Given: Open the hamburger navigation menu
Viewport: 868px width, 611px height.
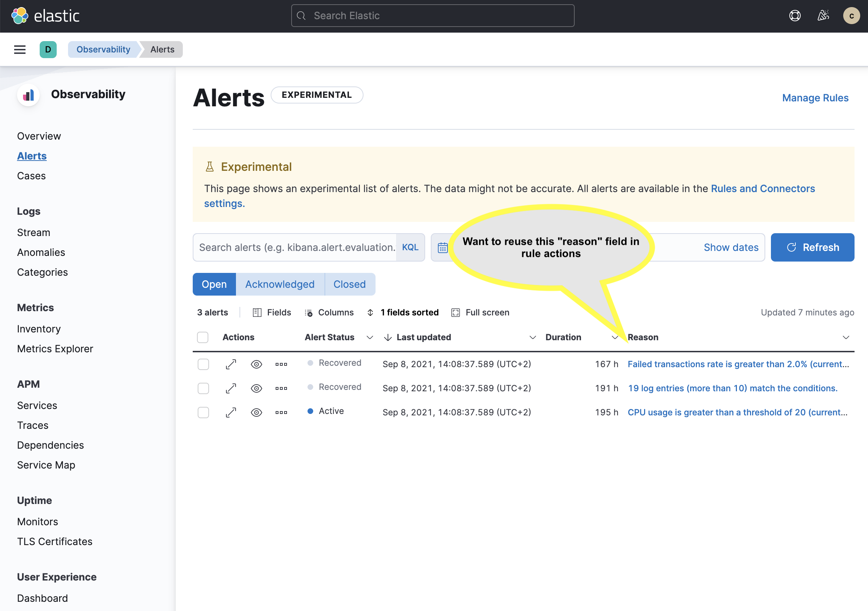Looking at the screenshot, I should [19, 49].
